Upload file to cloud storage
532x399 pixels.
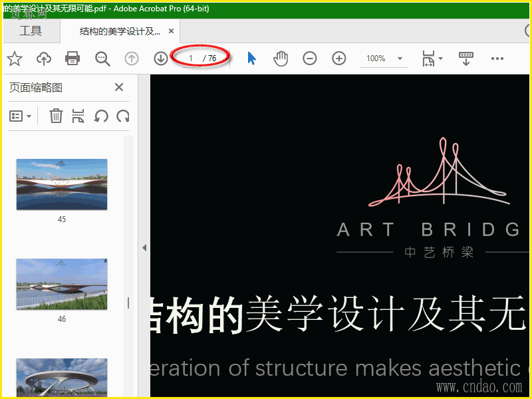click(44, 59)
